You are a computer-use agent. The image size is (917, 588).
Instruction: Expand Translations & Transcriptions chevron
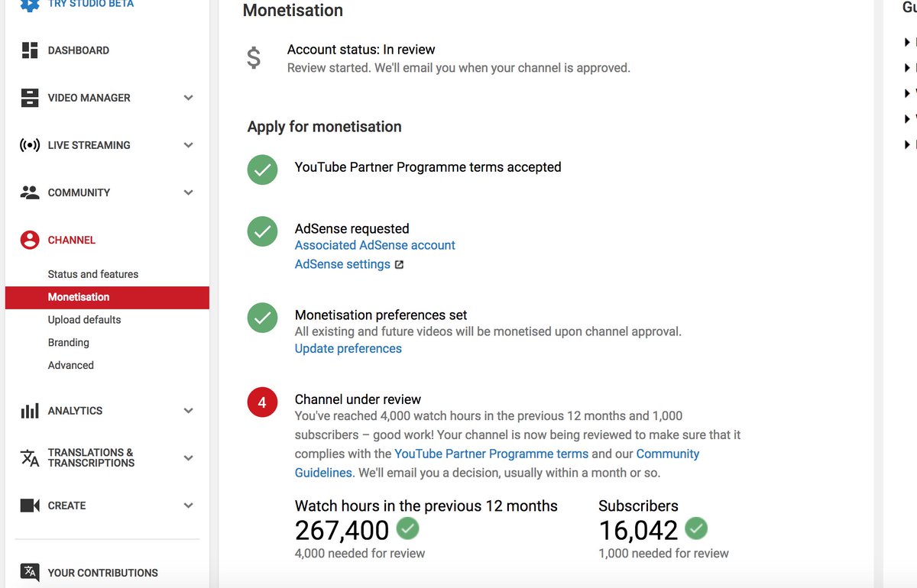coord(189,458)
